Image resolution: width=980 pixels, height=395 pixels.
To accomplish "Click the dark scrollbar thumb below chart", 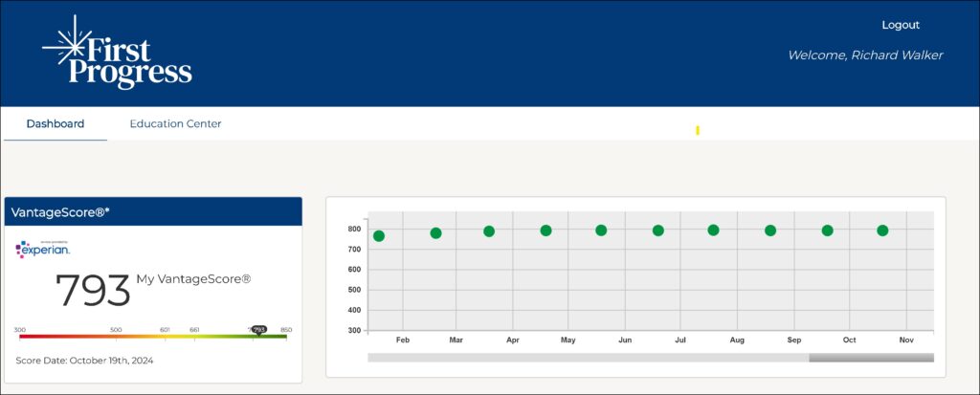I will pos(871,358).
